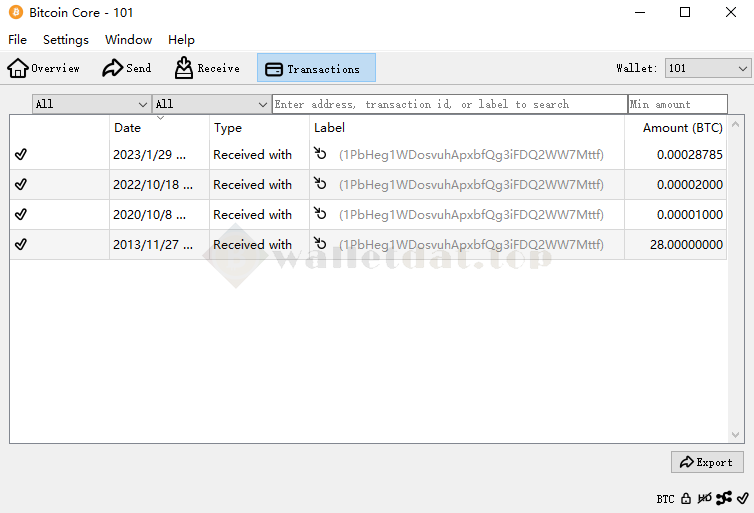Open the date range filter dropdown
Viewport: 754px width, 513px height.
coord(91,104)
